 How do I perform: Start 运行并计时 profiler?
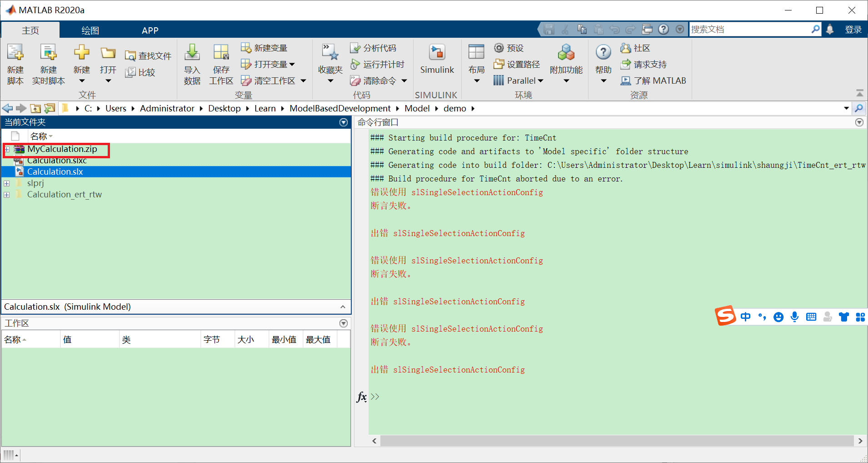pos(377,64)
